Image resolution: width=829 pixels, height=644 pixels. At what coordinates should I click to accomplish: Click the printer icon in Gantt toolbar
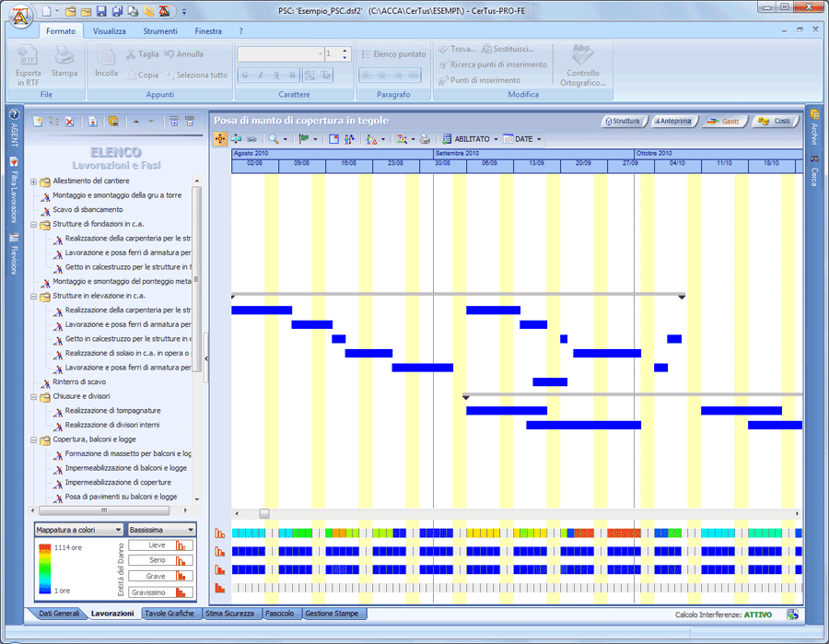(x=425, y=139)
